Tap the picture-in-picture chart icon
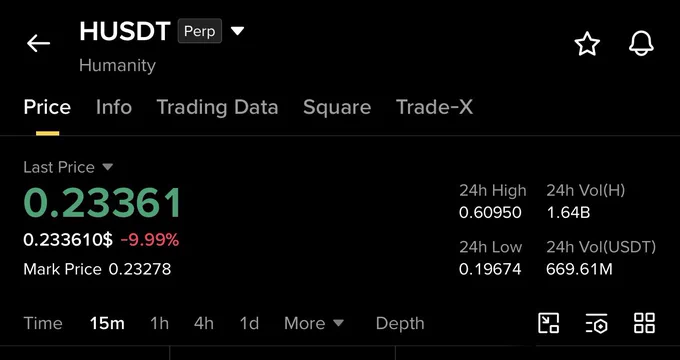This screenshot has height=360, width=680. pos(548,323)
